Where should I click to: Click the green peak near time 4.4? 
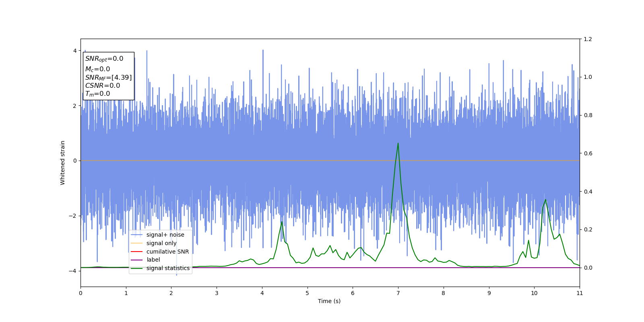coord(282,222)
